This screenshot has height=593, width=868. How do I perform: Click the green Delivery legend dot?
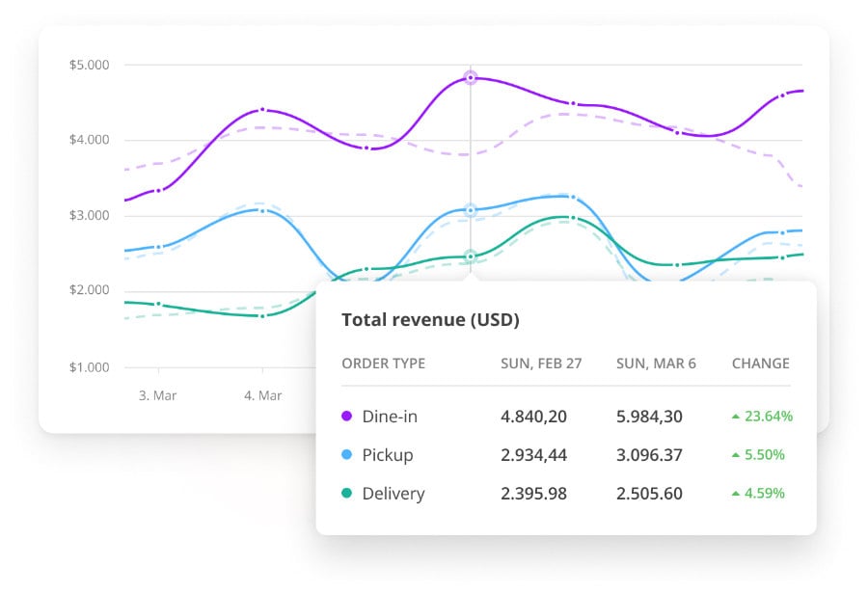coord(346,493)
